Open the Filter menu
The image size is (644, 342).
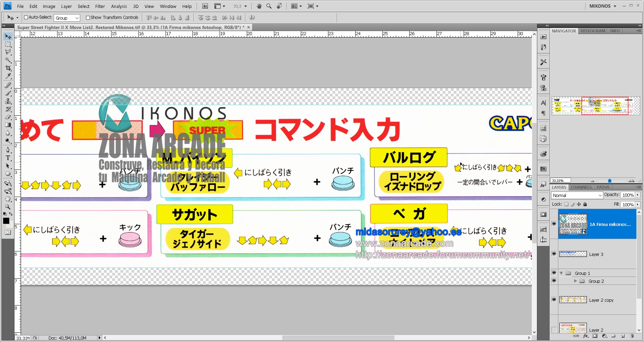(100, 6)
